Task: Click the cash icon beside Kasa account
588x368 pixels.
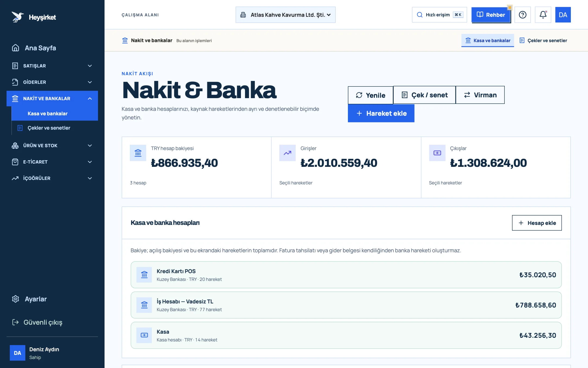Action: click(144, 335)
